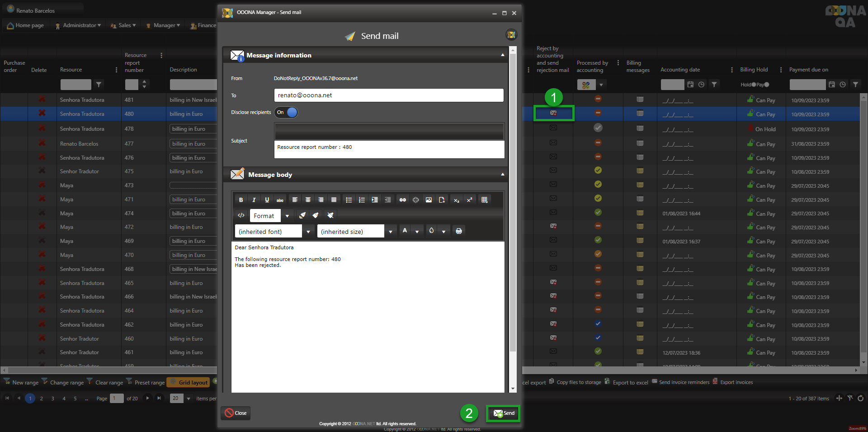Image resolution: width=868 pixels, height=432 pixels.
Task: Click the Send button
Action: click(503, 413)
